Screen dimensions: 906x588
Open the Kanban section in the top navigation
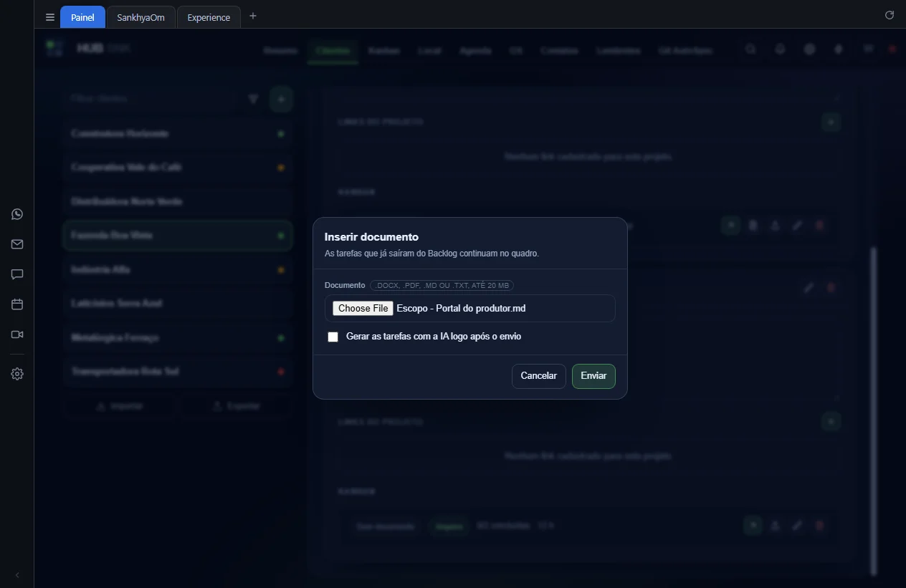(384, 51)
